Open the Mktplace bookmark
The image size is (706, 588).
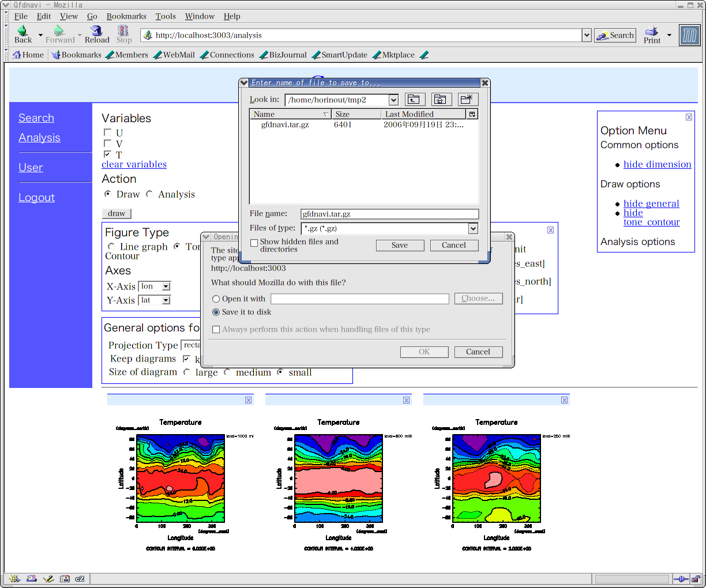click(393, 55)
